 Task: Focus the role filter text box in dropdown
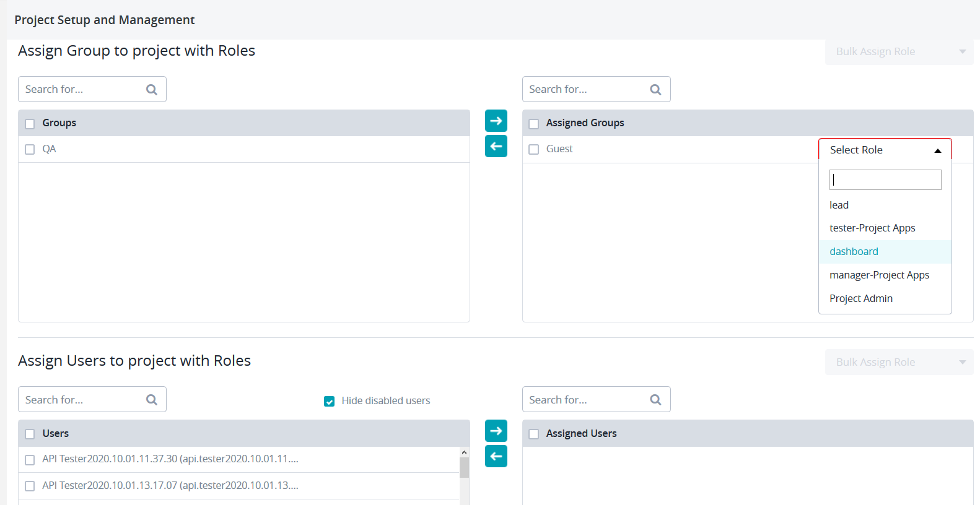885,180
